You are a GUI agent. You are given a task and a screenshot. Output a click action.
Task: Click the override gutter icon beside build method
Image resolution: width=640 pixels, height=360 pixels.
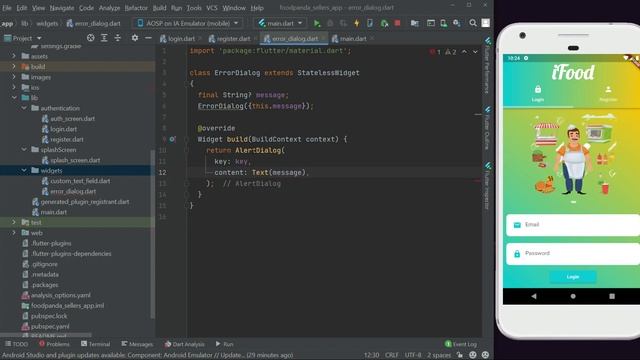(172, 139)
